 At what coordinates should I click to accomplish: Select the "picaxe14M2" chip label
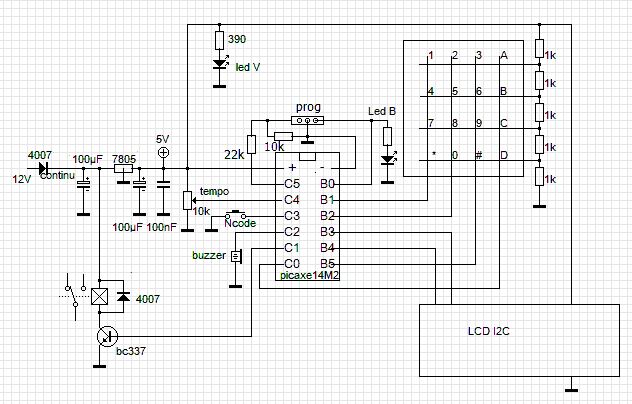point(310,276)
